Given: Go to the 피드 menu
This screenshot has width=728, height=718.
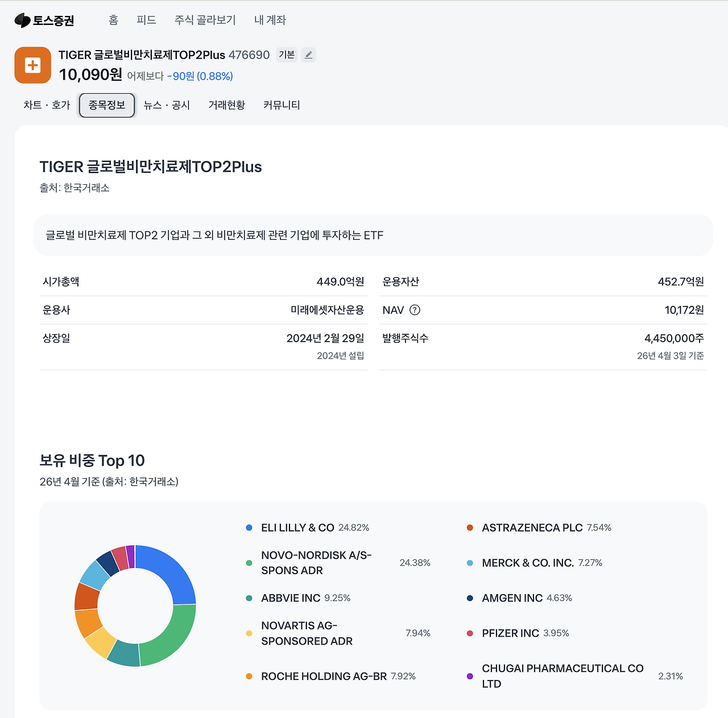Looking at the screenshot, I should (x=146, y=20).
